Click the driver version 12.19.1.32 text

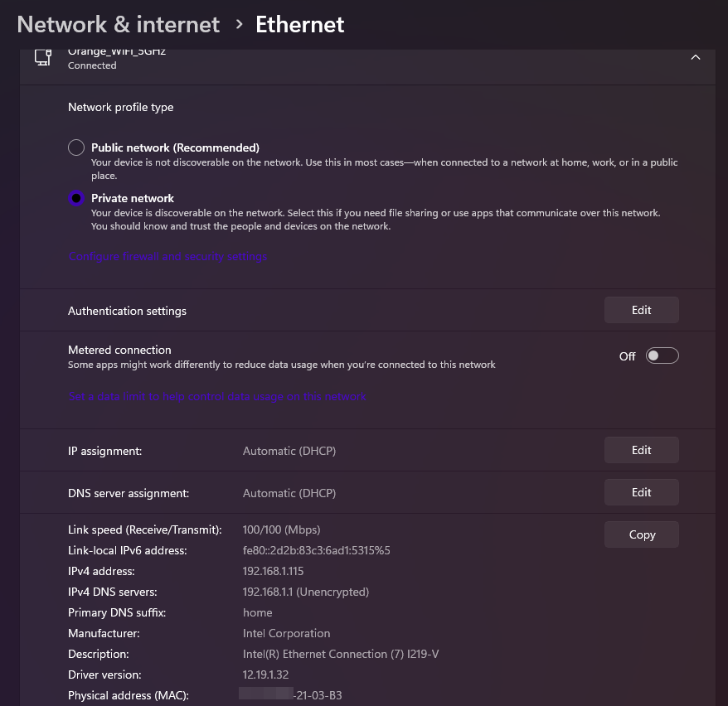(265, 675)
